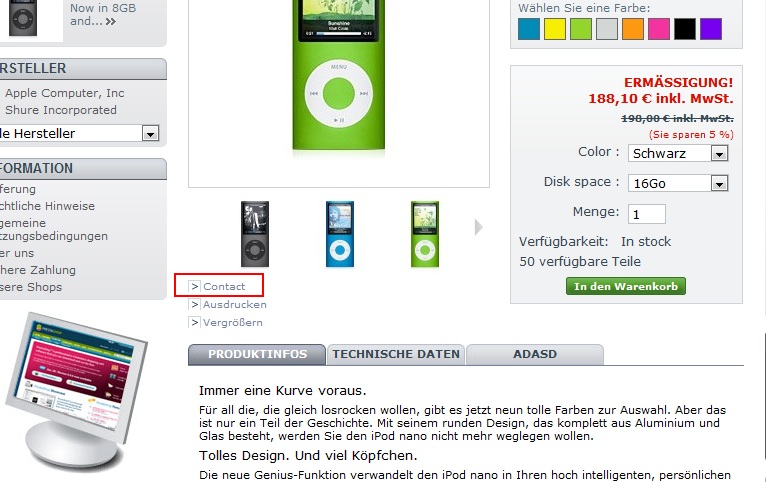Open the Disk space dropdown showing 16Go

coord(678,183)
